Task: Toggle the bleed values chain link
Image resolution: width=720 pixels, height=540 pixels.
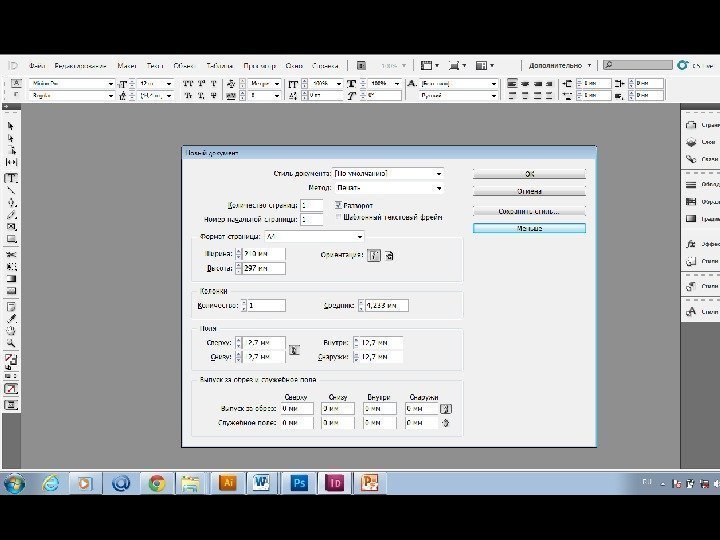Action: tap(446, 409)
